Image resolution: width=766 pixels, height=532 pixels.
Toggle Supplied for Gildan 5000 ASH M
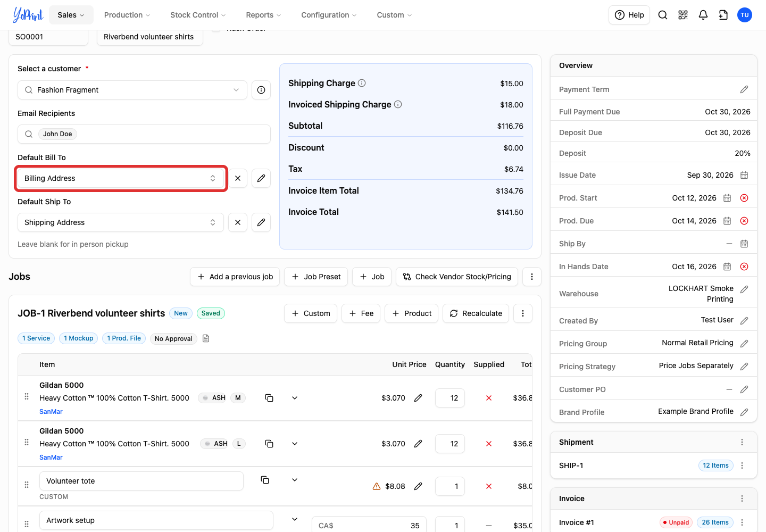click(489, 398)
